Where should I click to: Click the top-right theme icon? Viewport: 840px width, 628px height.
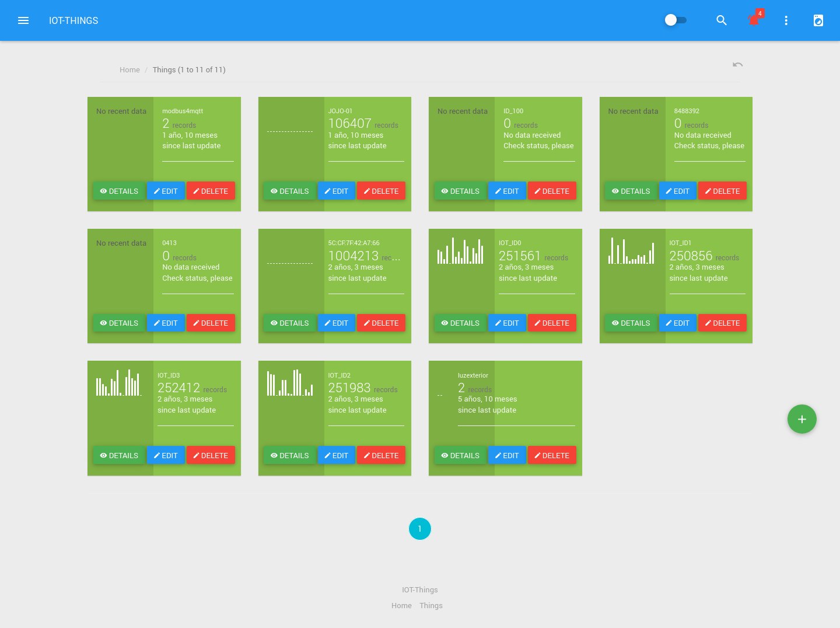coord(818,20)
